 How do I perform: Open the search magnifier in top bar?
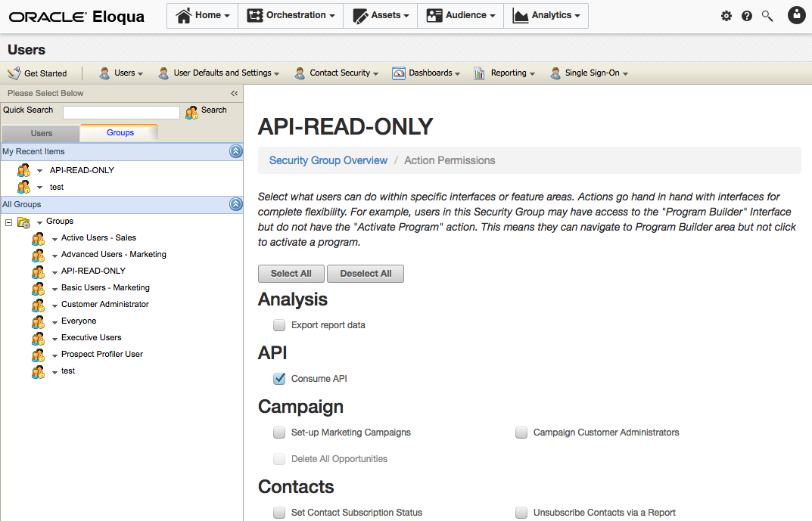tap(767, 15)
